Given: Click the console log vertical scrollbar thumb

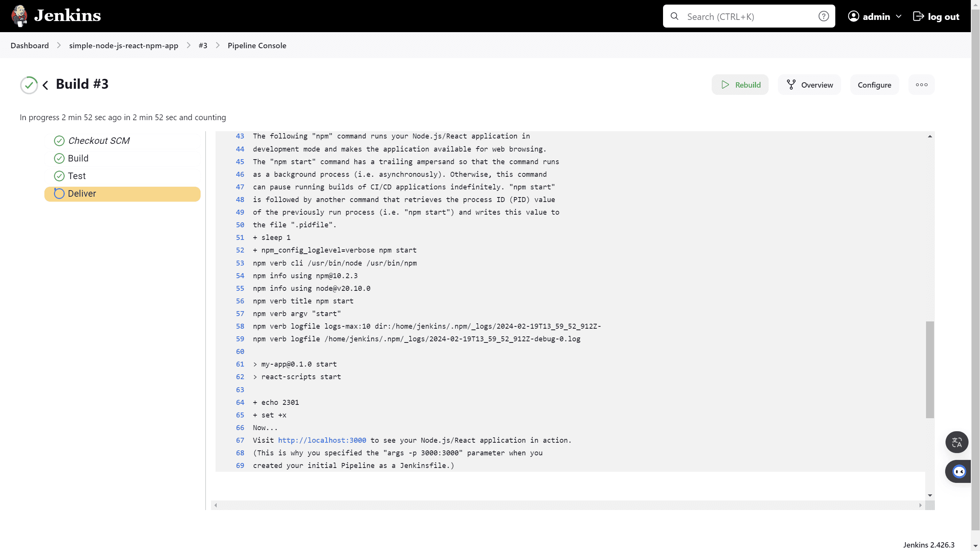Looking at the screenshot, I should coord(930,369).
